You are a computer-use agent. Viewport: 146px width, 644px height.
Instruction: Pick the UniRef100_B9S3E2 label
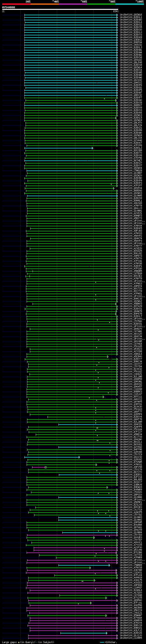131,276
